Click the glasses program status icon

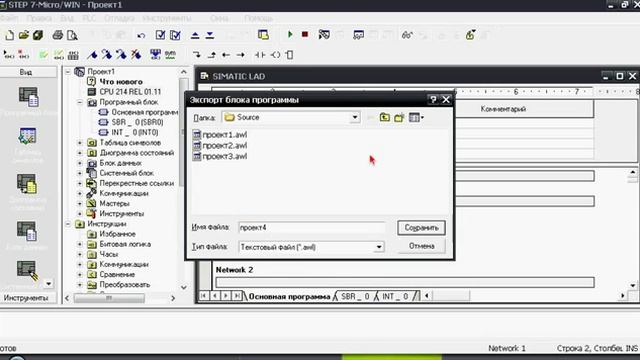[x=407, y=35]
